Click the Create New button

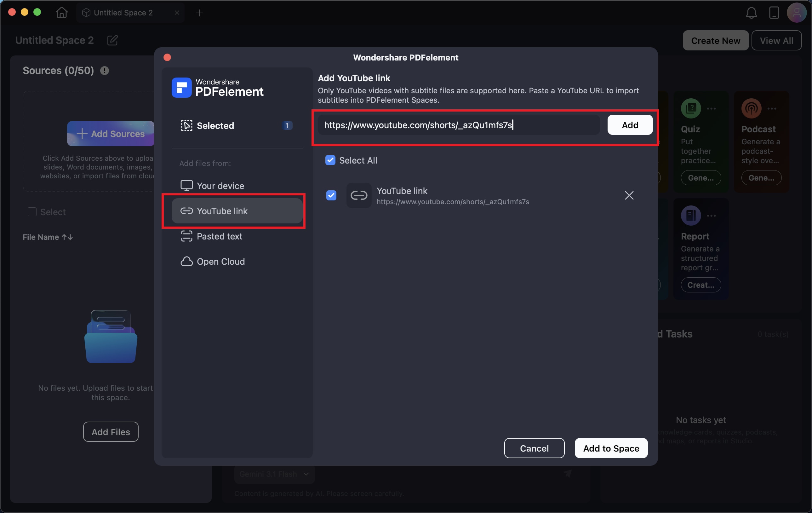(716, 40)
